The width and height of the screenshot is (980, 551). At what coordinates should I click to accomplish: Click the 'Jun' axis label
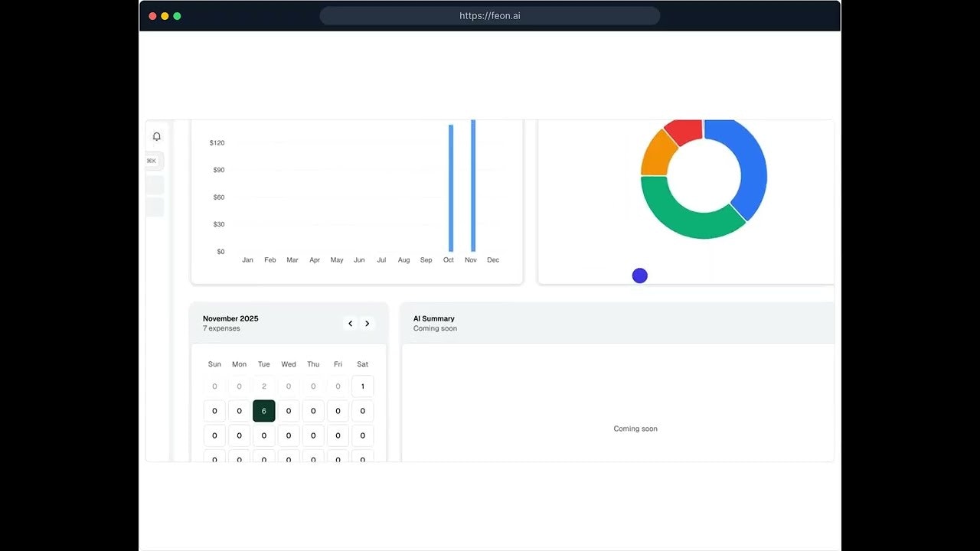[359, 260]
